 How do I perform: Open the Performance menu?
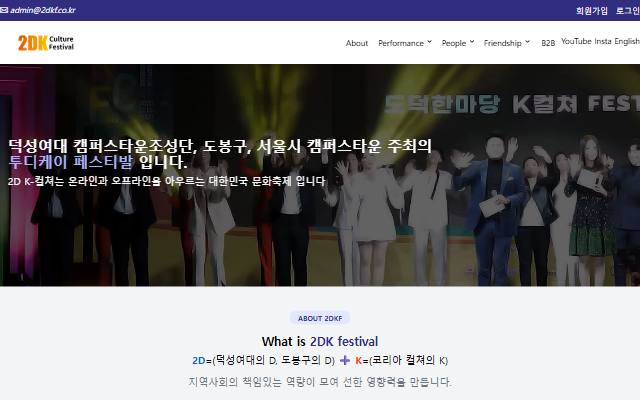pos(401,43)
